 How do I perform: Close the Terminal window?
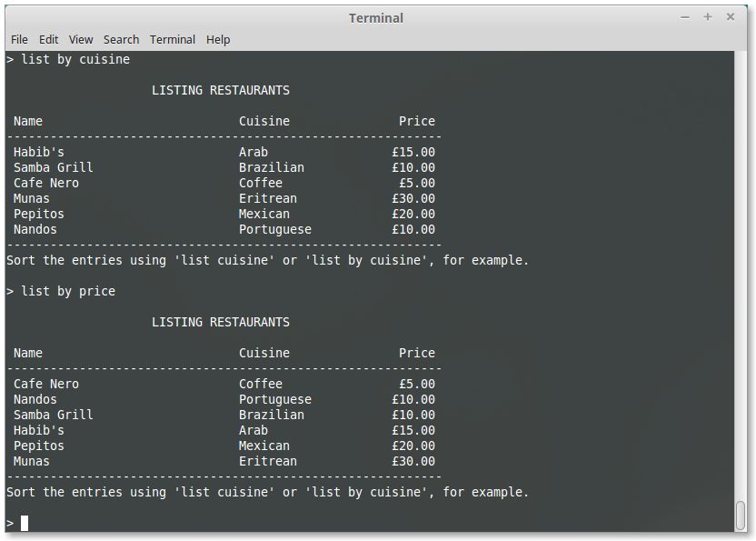[731, 17]
